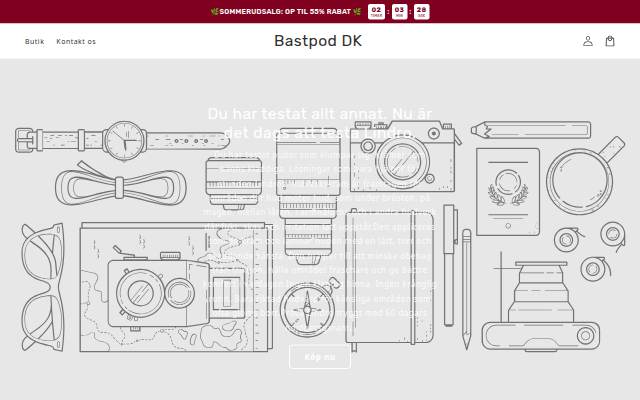Click the countdown seconds box showing 28
The height and width of the screenshot is (400, 640).
(x=422, y=11)
